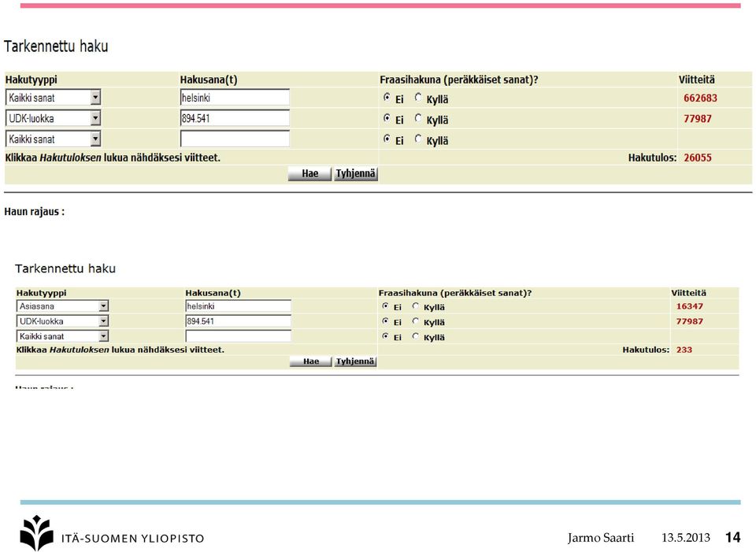Click the ITÄ-SUOMEN YLIOPISTO text

coord(132,539)
